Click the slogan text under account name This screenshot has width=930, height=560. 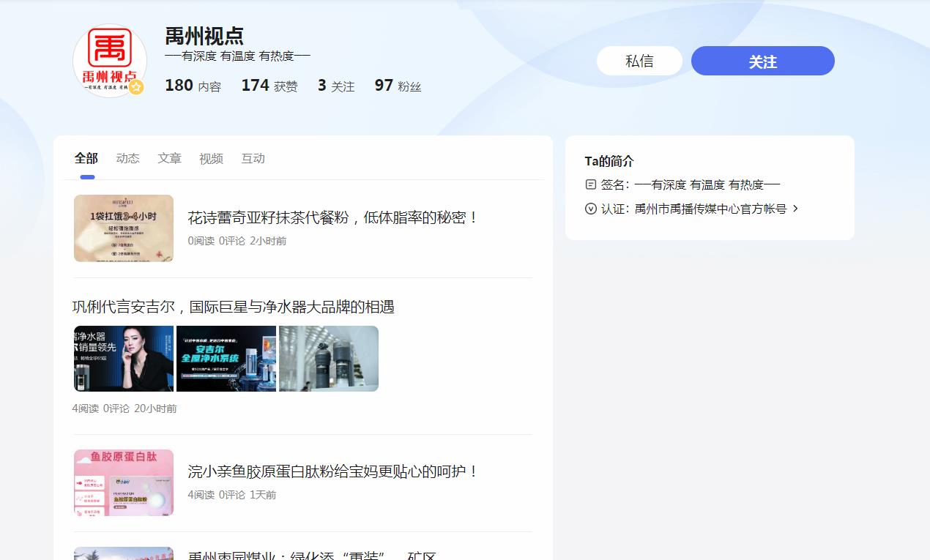coord(238,56)
